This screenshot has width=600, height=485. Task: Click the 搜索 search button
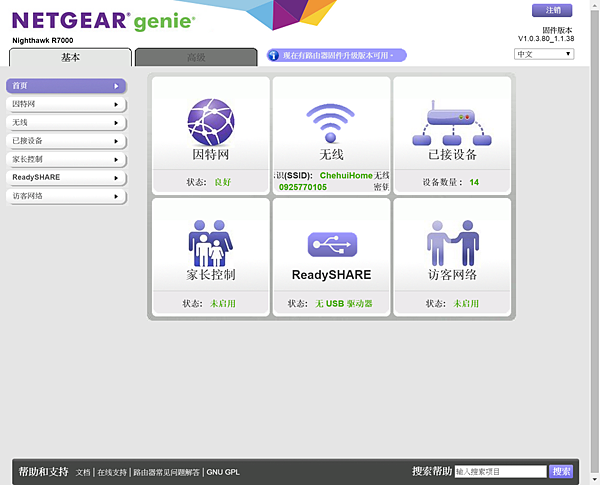[x=561, y=471]
